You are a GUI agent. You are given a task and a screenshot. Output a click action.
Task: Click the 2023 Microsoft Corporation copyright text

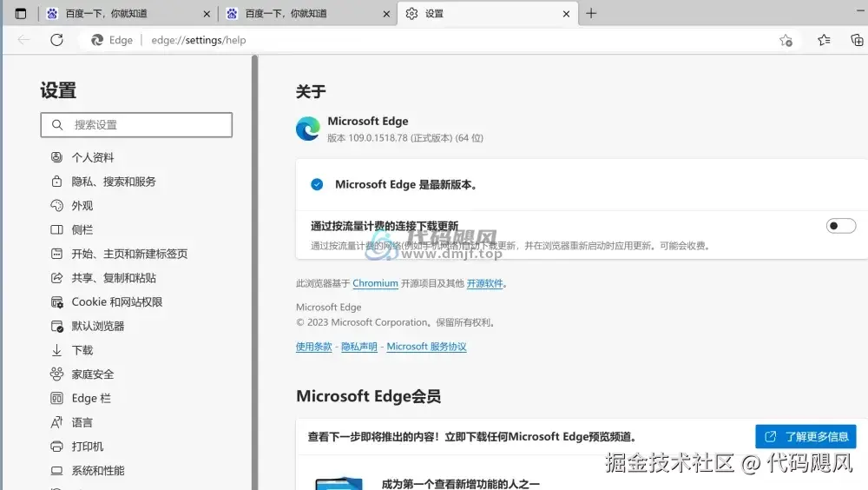point(395,322)
